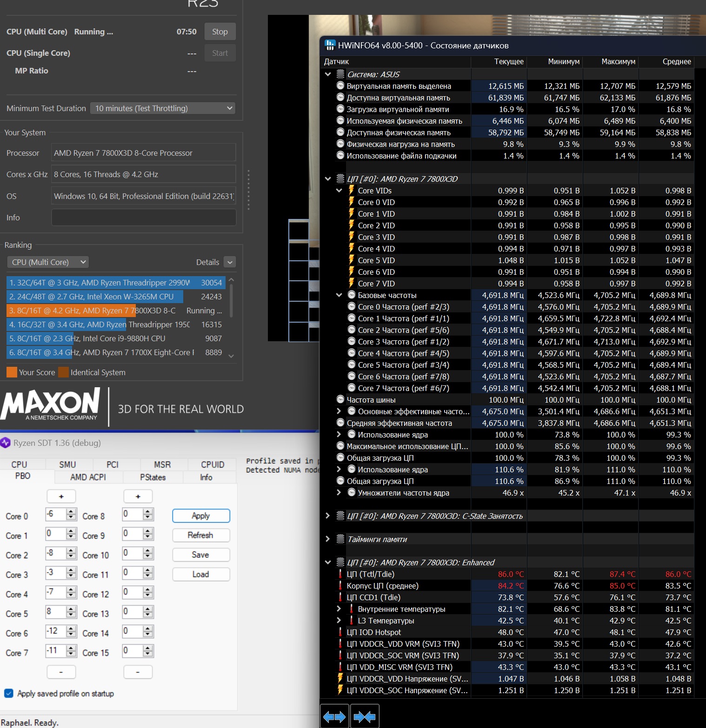Screen dimensions: 706x728
Task: Click the thermometer icon for ЦП (Tctl/Tdie)
Action: tap(340, 574)
